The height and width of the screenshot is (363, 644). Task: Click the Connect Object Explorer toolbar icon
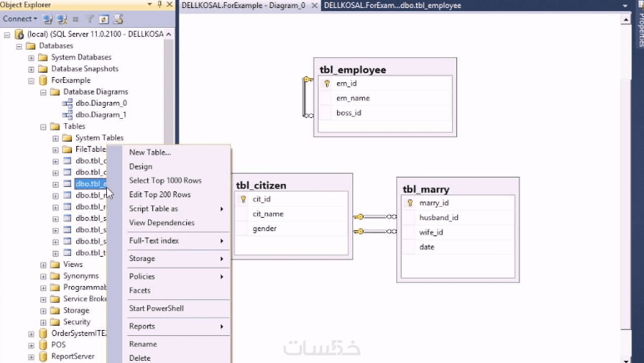48,19
